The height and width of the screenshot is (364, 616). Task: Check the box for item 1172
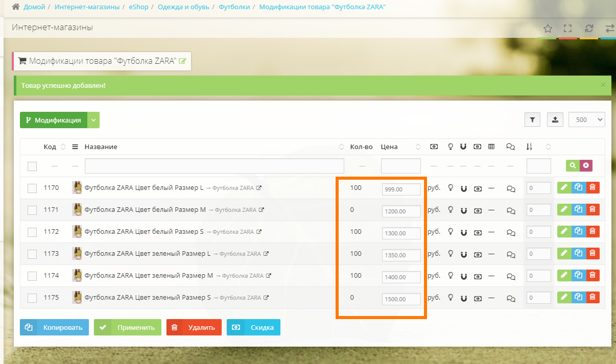pos(32,232)
